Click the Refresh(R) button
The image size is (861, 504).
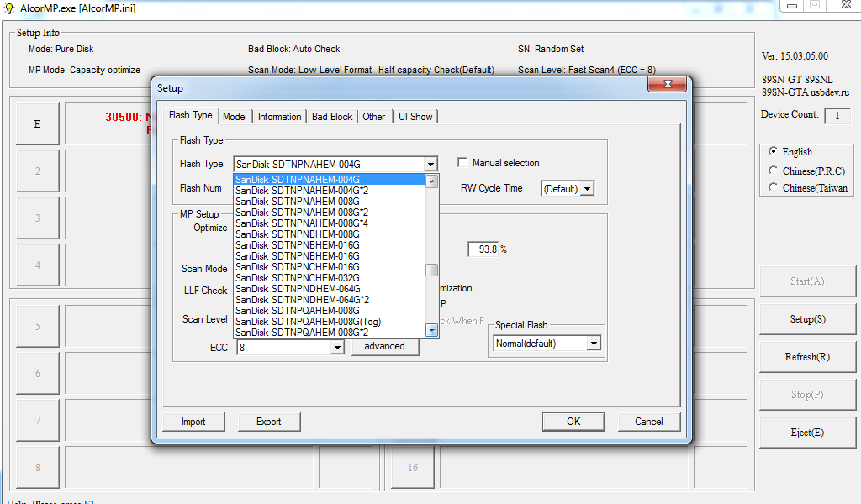point(807,357)
